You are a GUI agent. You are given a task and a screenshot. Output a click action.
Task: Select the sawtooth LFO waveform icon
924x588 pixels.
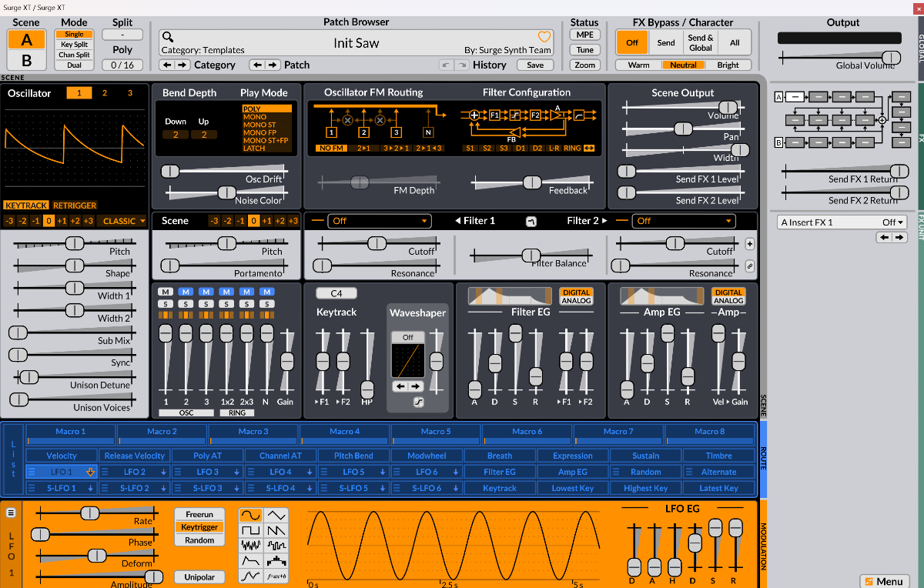pos(276,530)
